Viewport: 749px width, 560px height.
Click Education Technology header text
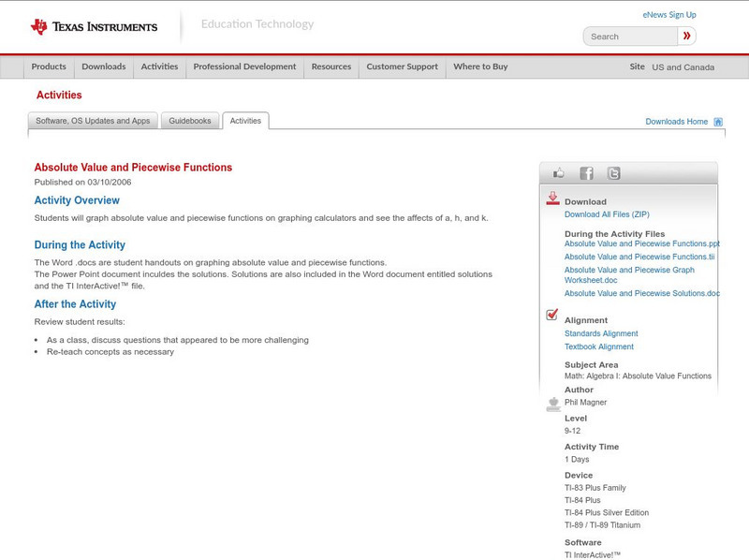(257, 24)
